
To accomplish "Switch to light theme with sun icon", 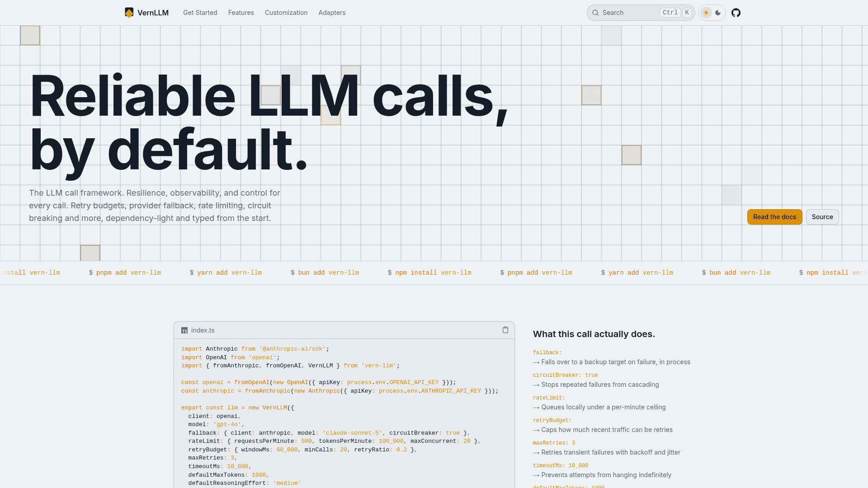I will [706, 13].
